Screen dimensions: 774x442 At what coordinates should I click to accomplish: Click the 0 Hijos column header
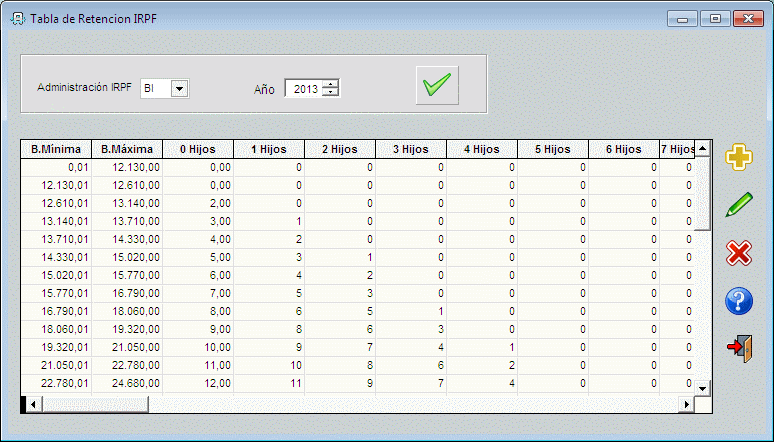(198, 149)
